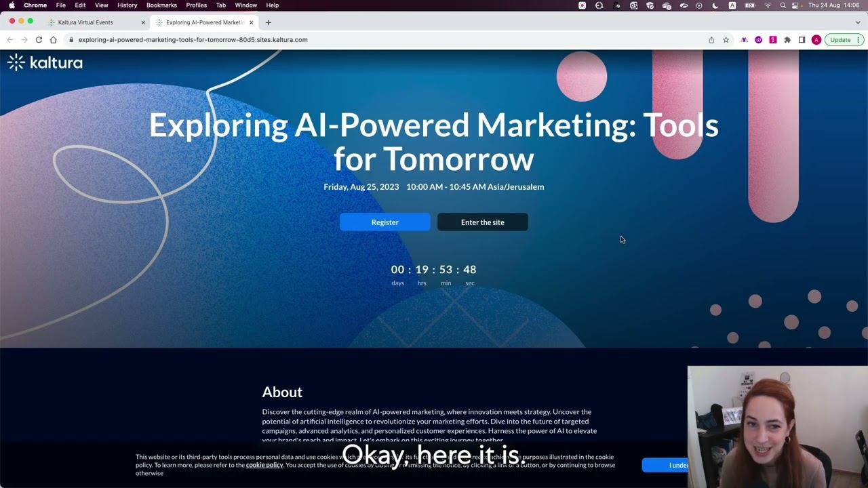Open the Profiles menu

197,5
